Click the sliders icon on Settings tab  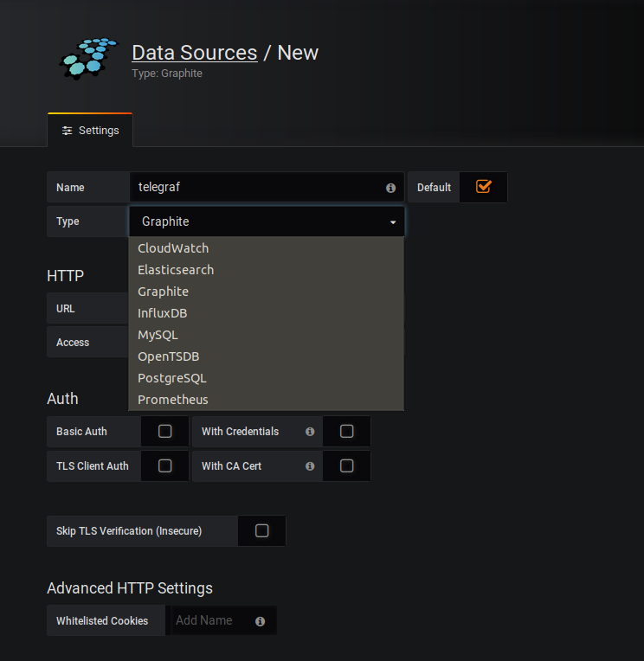coord(67,131)
